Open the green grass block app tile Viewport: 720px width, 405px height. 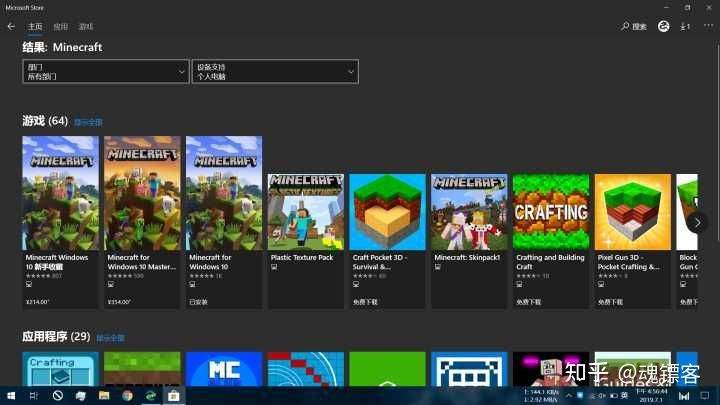[142, 369]
